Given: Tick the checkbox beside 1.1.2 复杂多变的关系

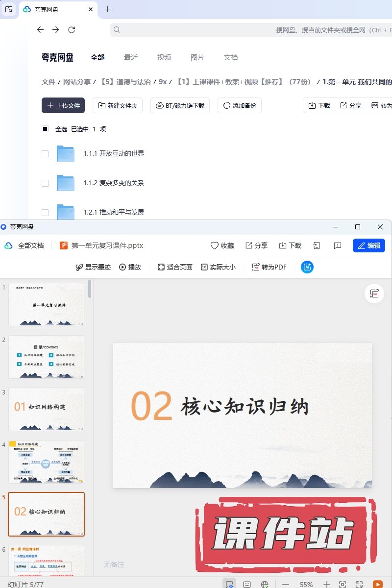Looking at the screenshot, I should point(45,183).
